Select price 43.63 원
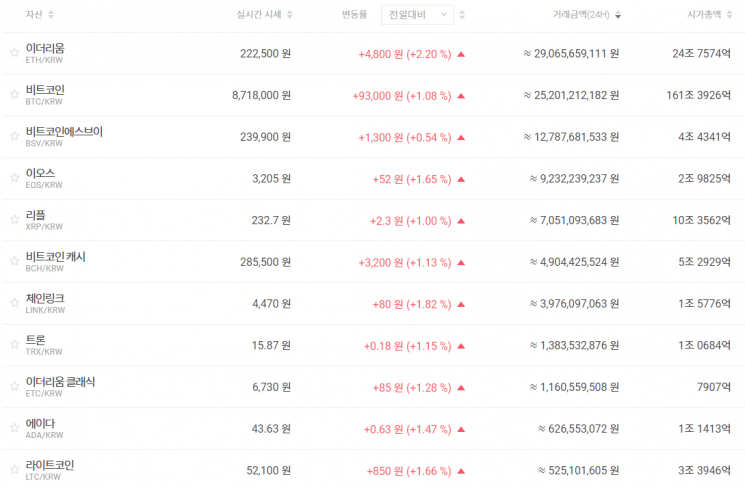 271,429
